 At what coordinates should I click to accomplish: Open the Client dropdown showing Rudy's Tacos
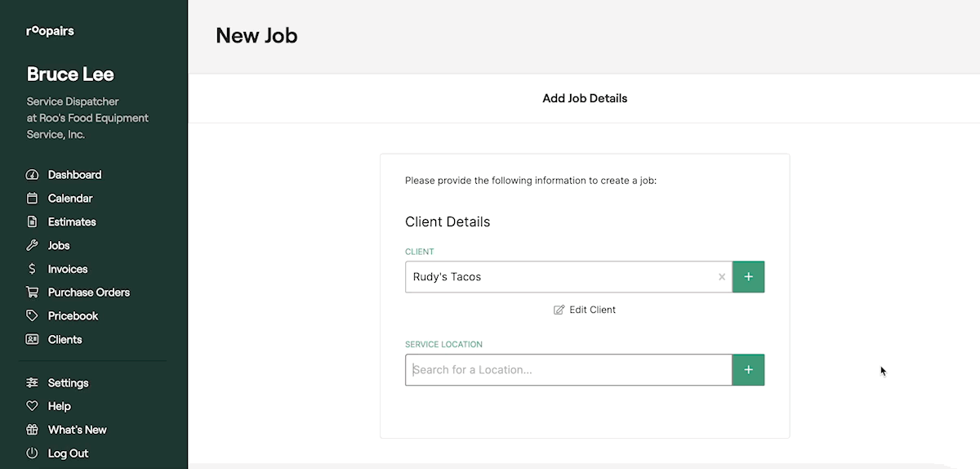[x=559, y=277]
